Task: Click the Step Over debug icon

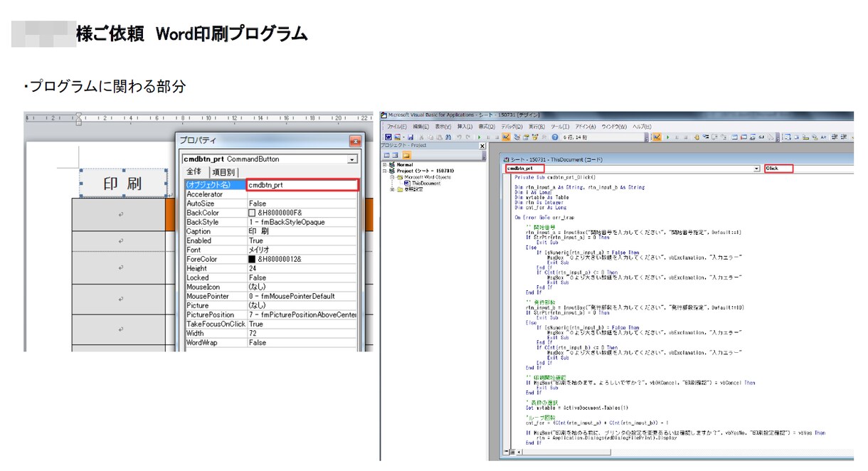Action: point(714,137)
